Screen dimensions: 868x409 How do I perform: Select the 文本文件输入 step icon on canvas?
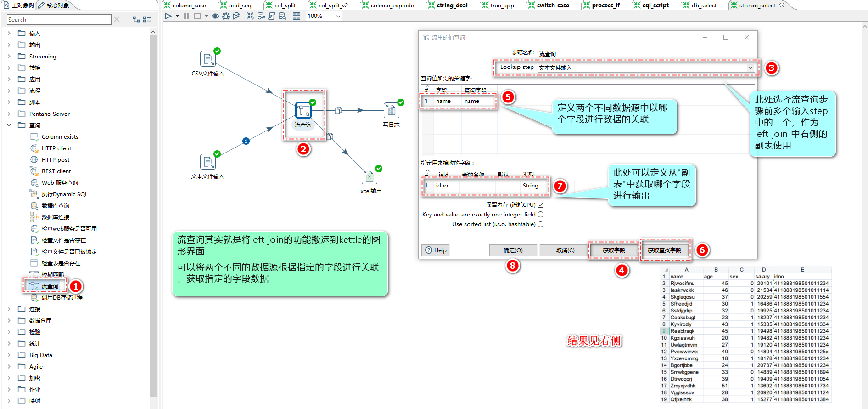coord(207,162)
